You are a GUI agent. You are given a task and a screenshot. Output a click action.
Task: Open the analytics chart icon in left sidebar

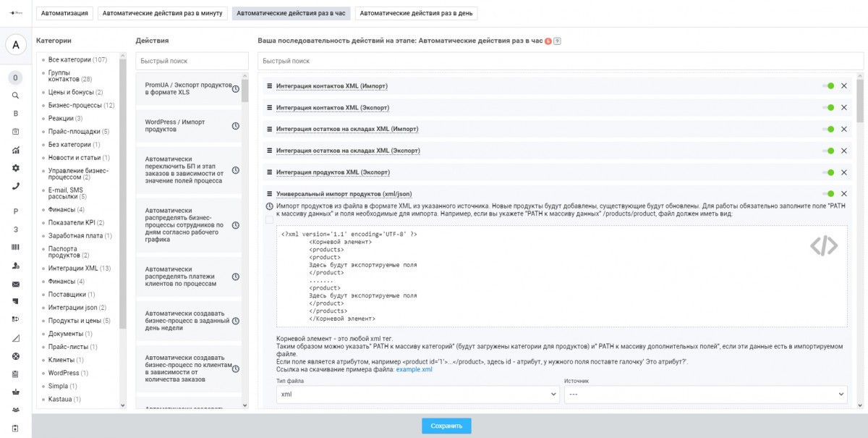[x=16, y=150]
